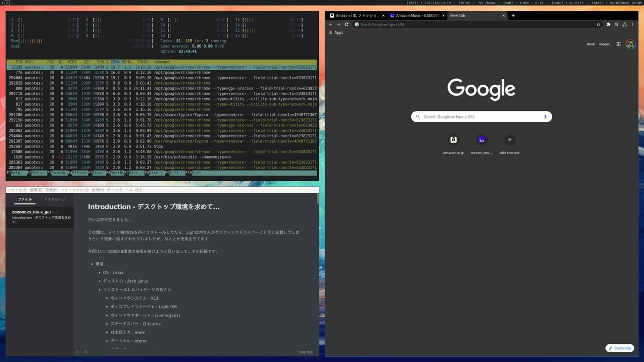Open the 表示(V) menu in Typora
Viewport: 644px width, 362px height.
pos(98,190)
